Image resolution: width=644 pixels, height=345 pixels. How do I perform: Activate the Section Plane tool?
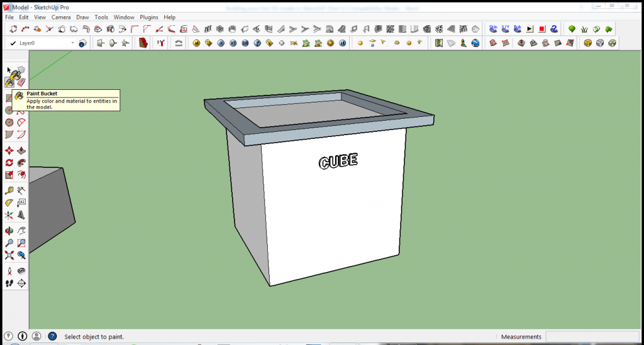[21, 283]
